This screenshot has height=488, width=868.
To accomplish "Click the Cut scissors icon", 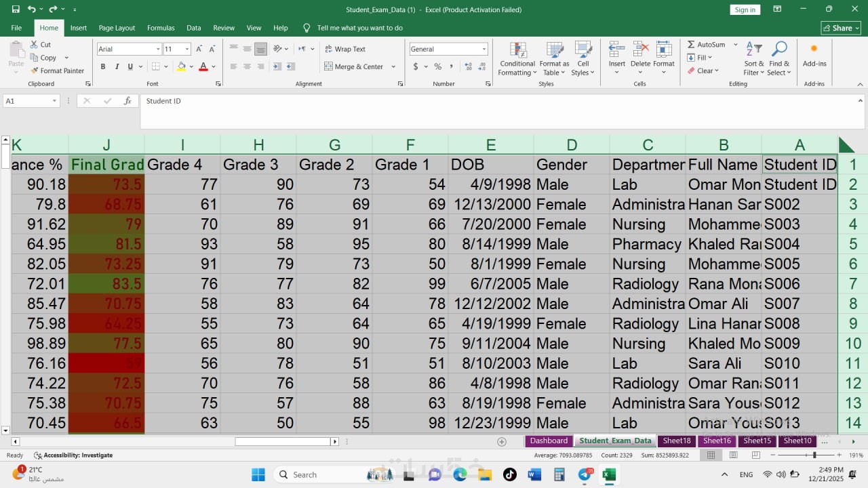I will (x=35, y=45).
